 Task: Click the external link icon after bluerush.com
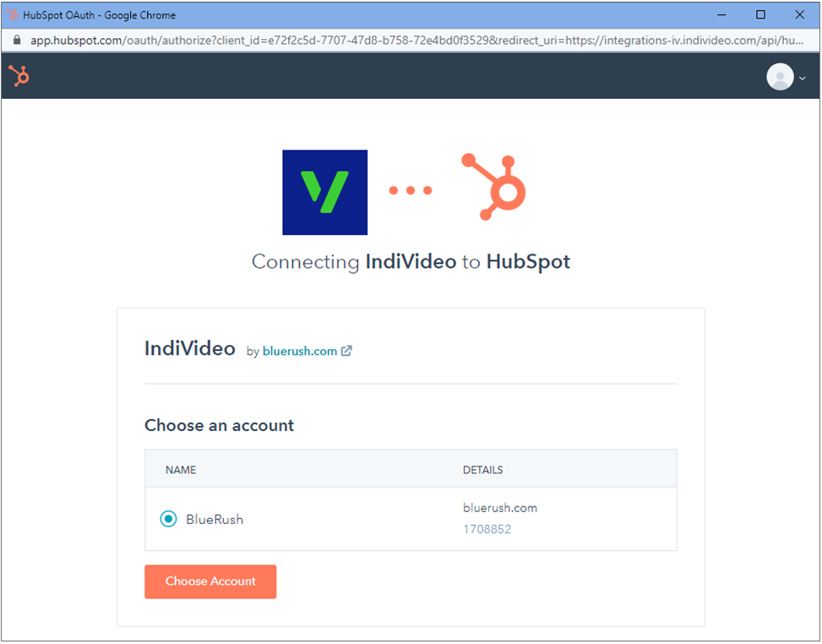(346, 351)
